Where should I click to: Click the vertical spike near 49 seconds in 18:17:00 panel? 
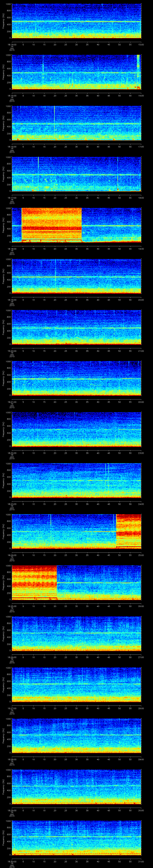click(118, 174)
